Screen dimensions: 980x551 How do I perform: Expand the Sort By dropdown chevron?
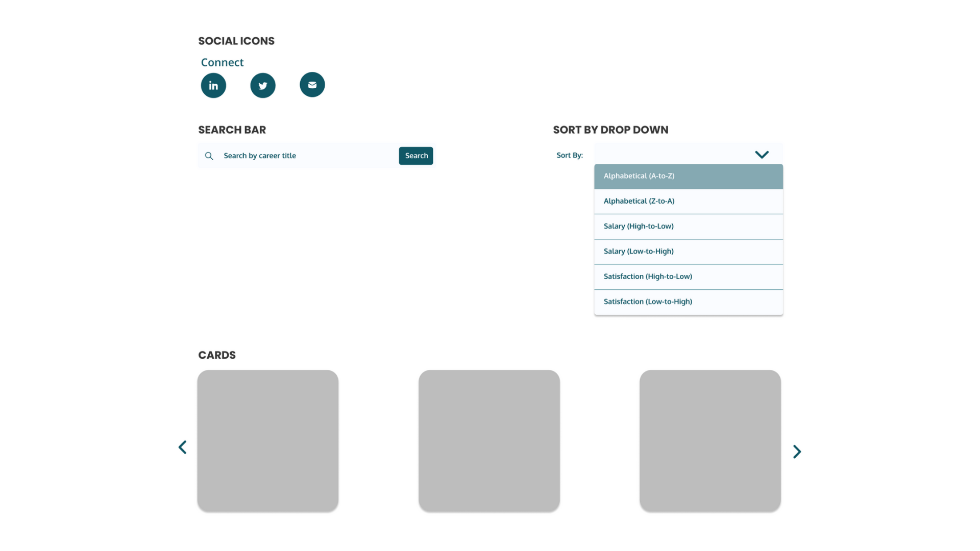coord(762,155)
